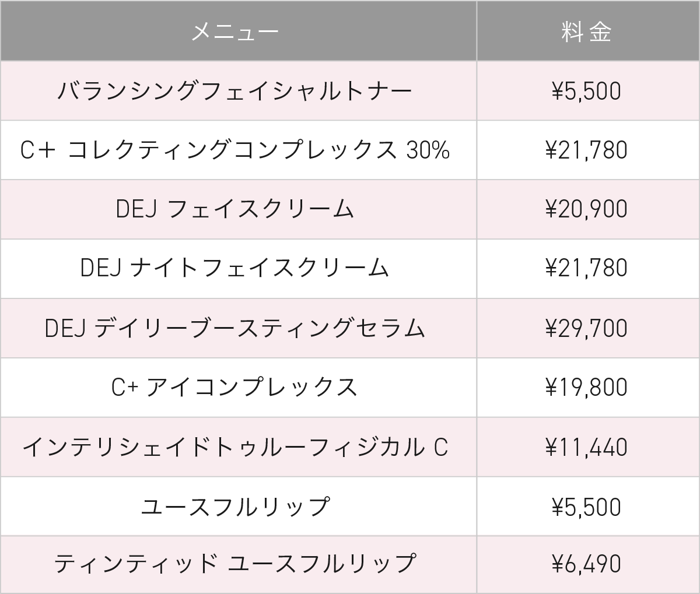
Task: Click the ¥5,500 price for ユースフルリップ
Action: 586,507
